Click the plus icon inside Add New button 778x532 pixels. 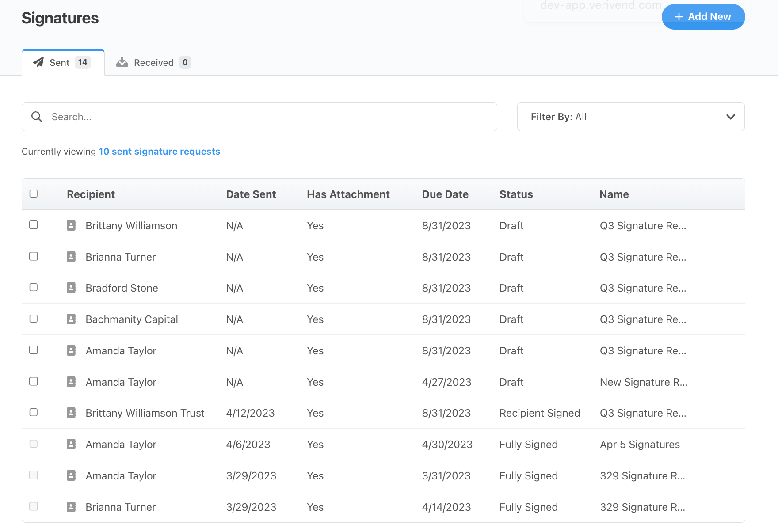click(x=679, y=16)
